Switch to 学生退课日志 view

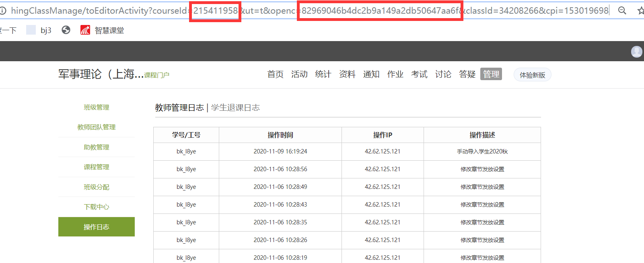point(235,108)
